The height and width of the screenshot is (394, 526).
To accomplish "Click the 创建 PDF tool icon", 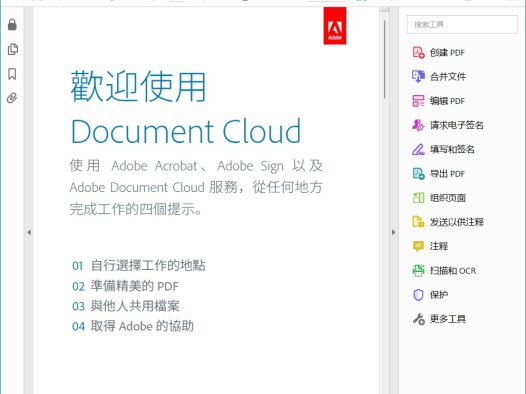I will [x=418, y=53].
